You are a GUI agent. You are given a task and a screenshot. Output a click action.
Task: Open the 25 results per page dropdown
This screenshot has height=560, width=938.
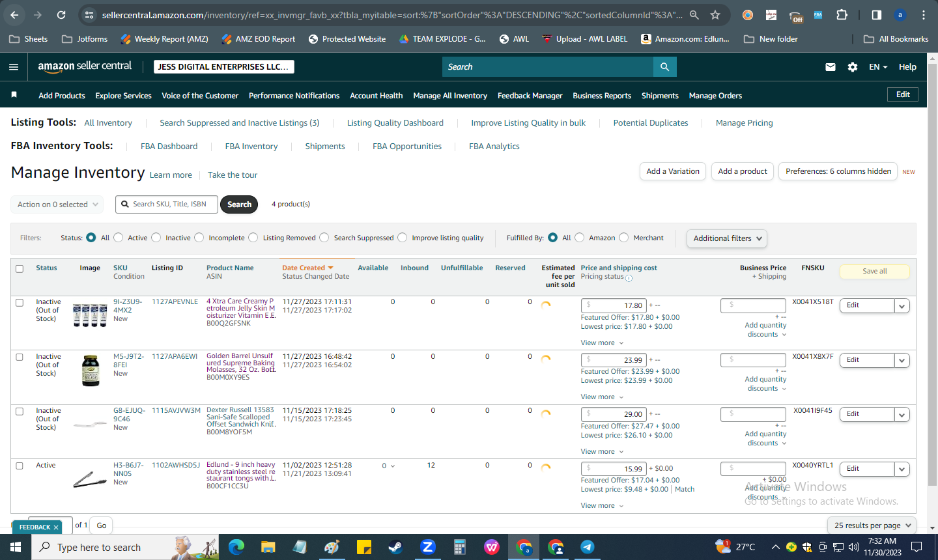pos(872,525)
